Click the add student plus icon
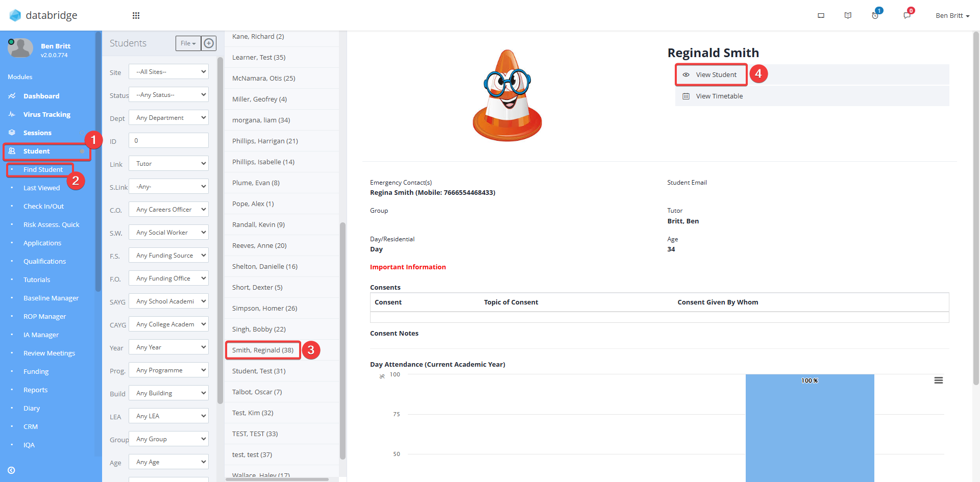Screen dimensions: 980x482 209,43
